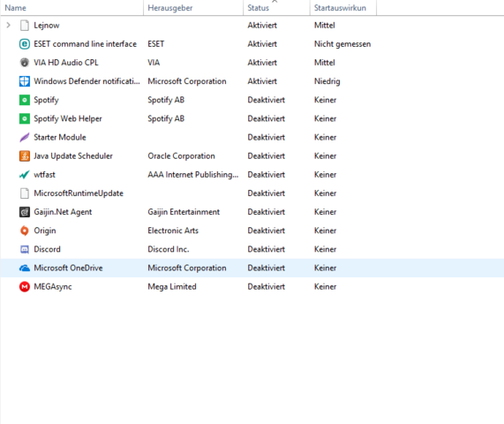Screen dimensions: 504x424
Task: Click Mittel impact in Lejnow row
Action: (324, 25)
